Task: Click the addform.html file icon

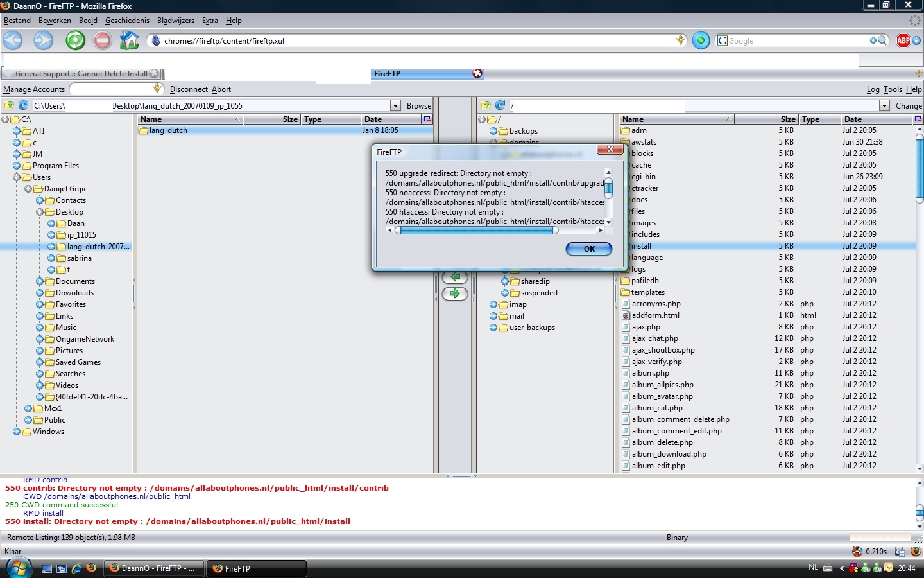Action: click(626, 315)
